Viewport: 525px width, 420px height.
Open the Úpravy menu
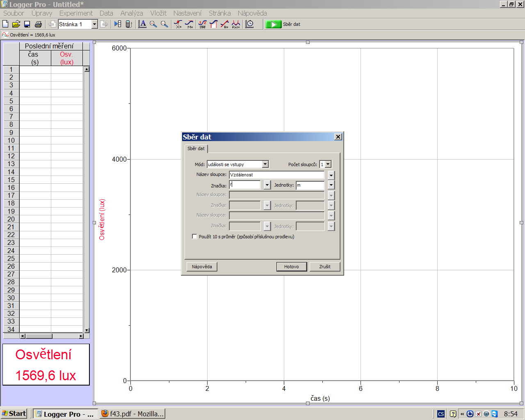(42, 13)
